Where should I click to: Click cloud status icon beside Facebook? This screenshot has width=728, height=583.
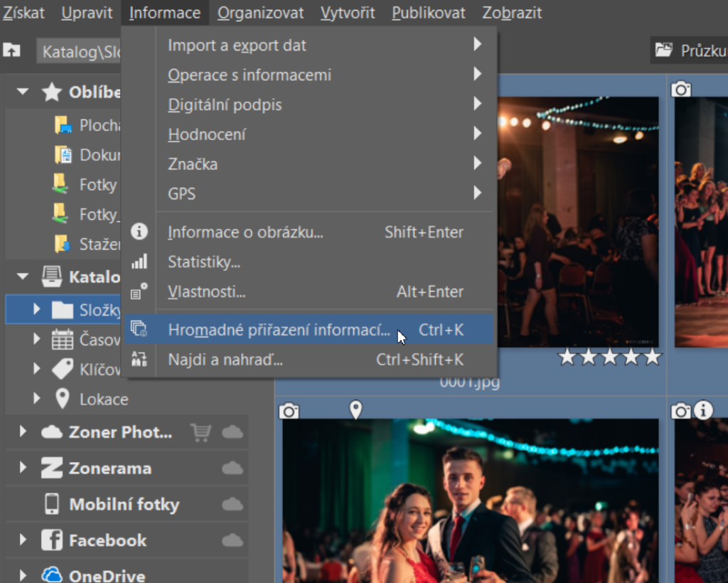(232, 540)
